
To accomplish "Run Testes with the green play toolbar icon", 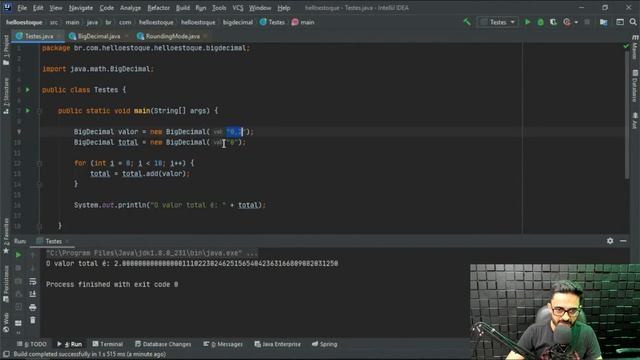I will tap(527, 22).
